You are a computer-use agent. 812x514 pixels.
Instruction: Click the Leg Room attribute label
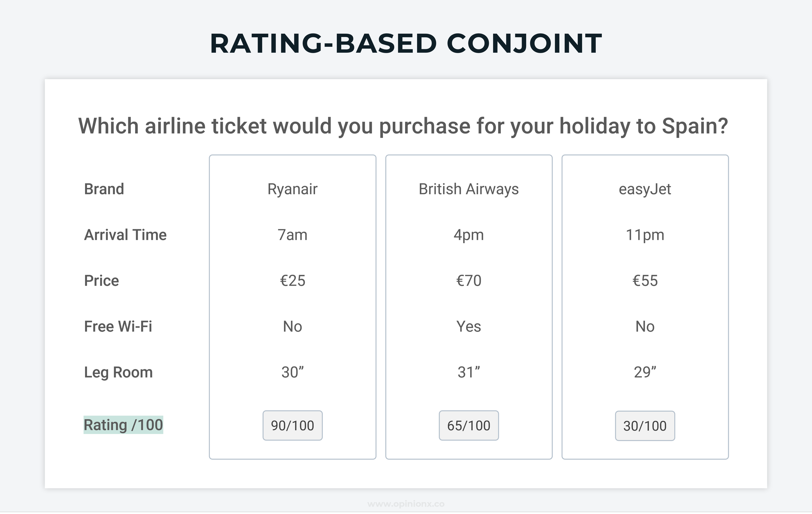118,372
